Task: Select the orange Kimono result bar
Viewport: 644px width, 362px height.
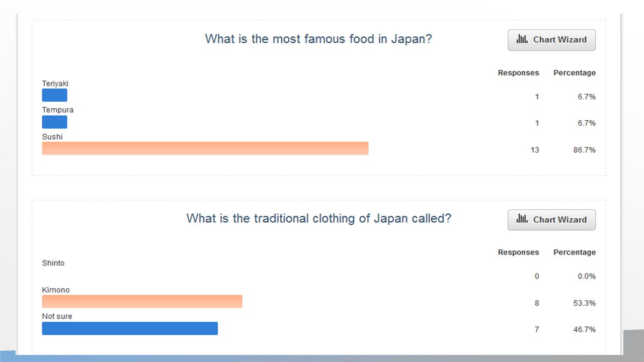Action: tap(142, 301)
